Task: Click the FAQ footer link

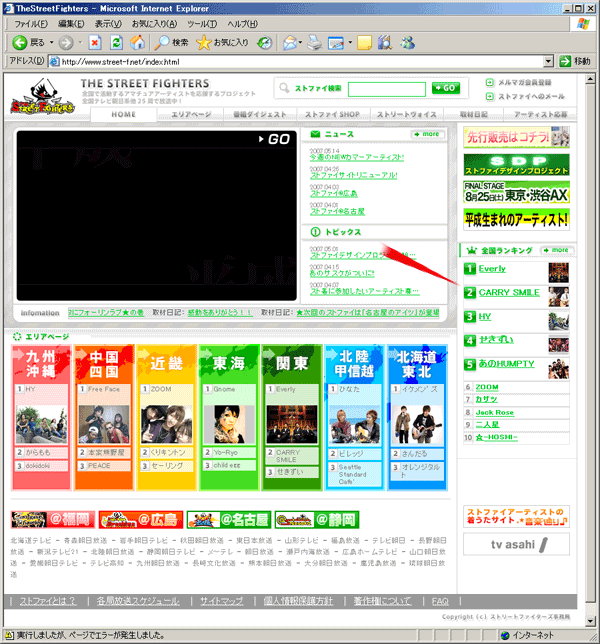Action: (x=440, y=601)
